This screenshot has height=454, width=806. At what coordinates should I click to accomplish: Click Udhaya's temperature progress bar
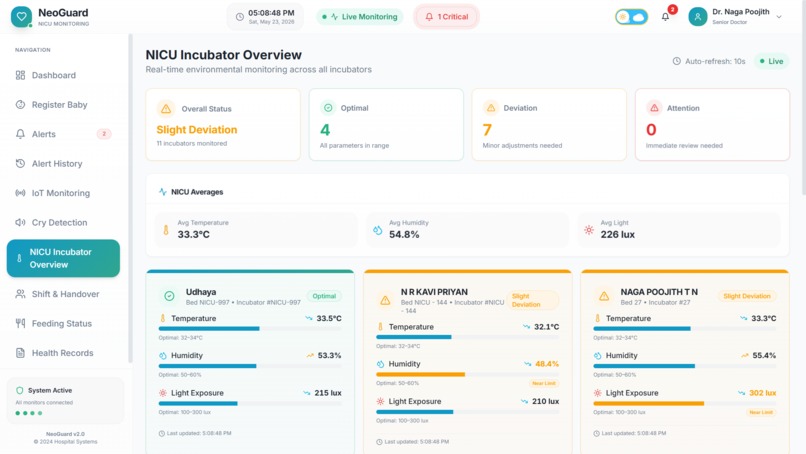point(250,329)
